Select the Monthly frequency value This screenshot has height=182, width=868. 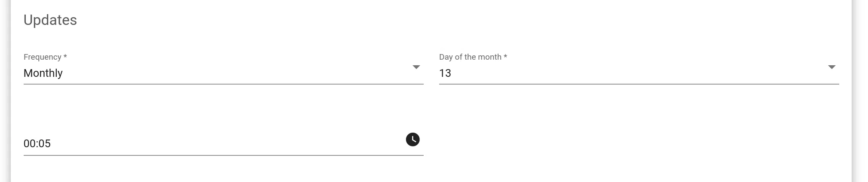coord(43,73)
